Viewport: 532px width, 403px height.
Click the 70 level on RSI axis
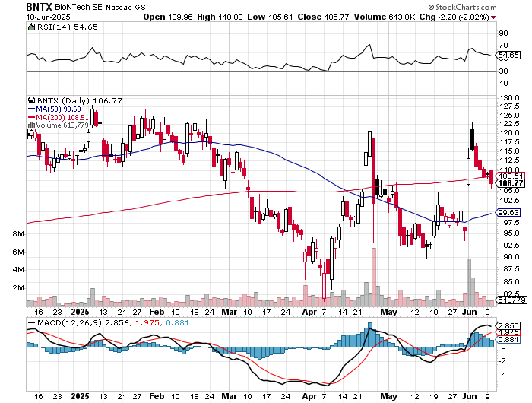(x=503, y=46)
